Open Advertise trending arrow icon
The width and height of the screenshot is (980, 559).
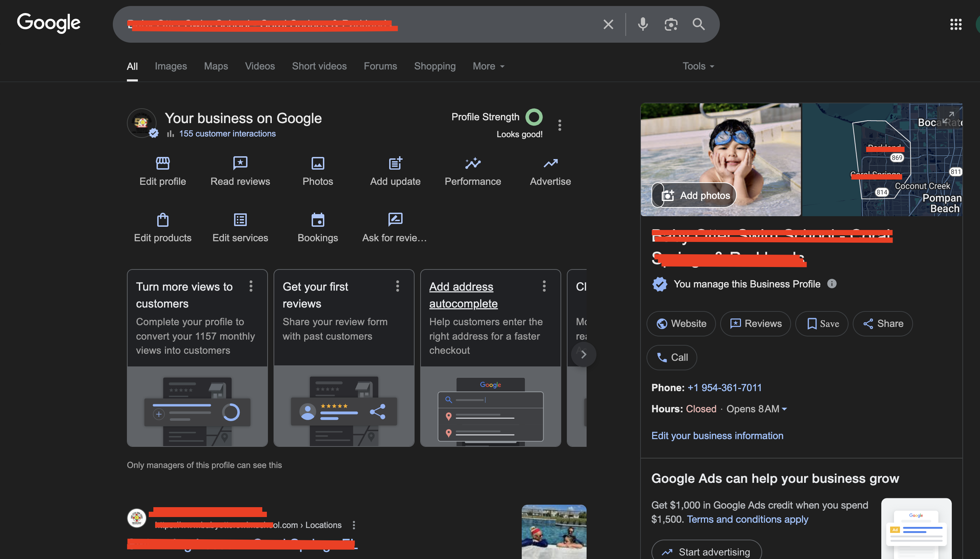point(550,163)
